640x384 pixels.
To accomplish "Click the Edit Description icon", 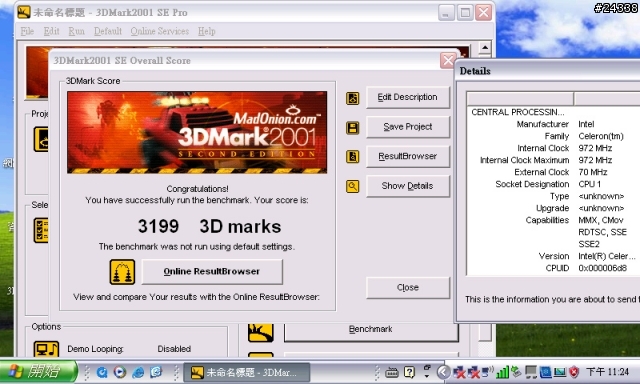I will point(353,98).
